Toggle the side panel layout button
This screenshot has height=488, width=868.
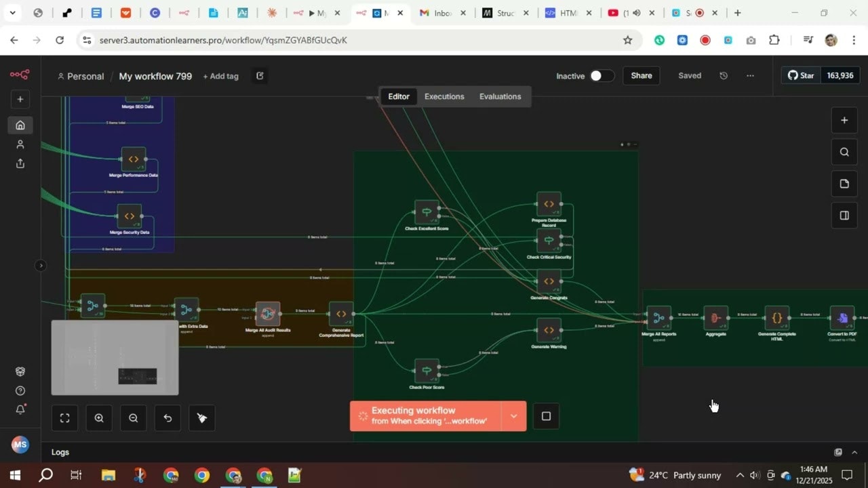tap(844, 216)
